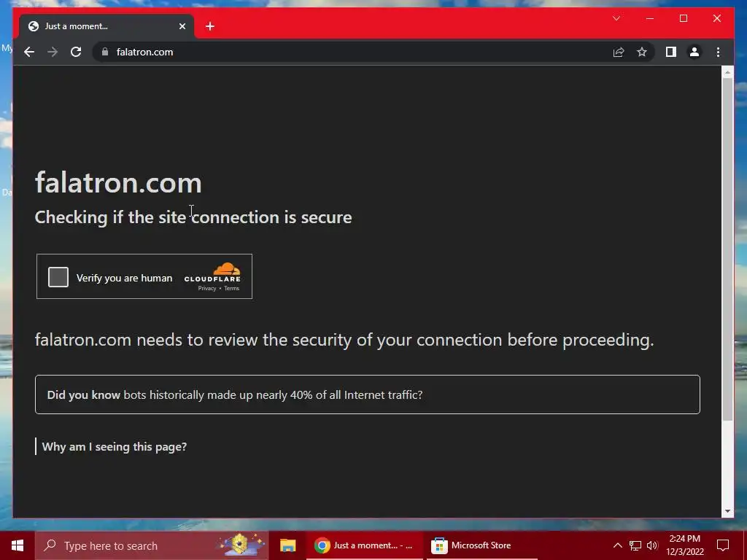This screenshot has width=747, height=560.
Task: View site information via lock icon
Action: tap(105, 52)
